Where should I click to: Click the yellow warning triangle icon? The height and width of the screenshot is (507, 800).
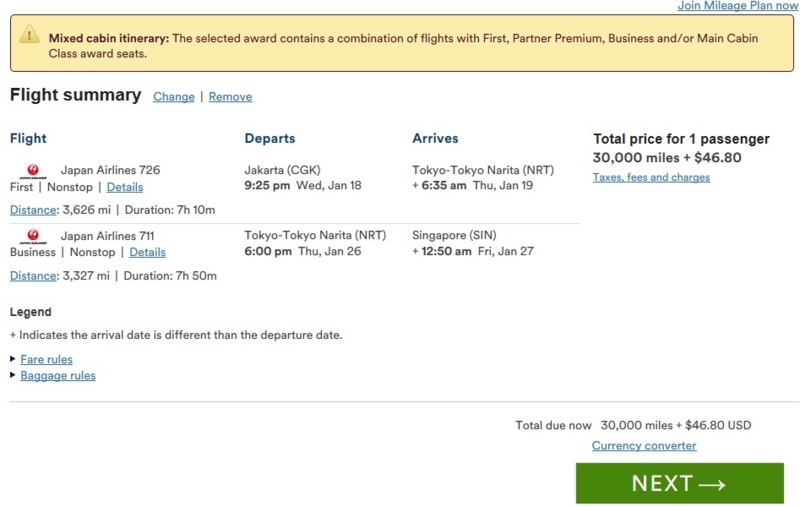(30, 35)
